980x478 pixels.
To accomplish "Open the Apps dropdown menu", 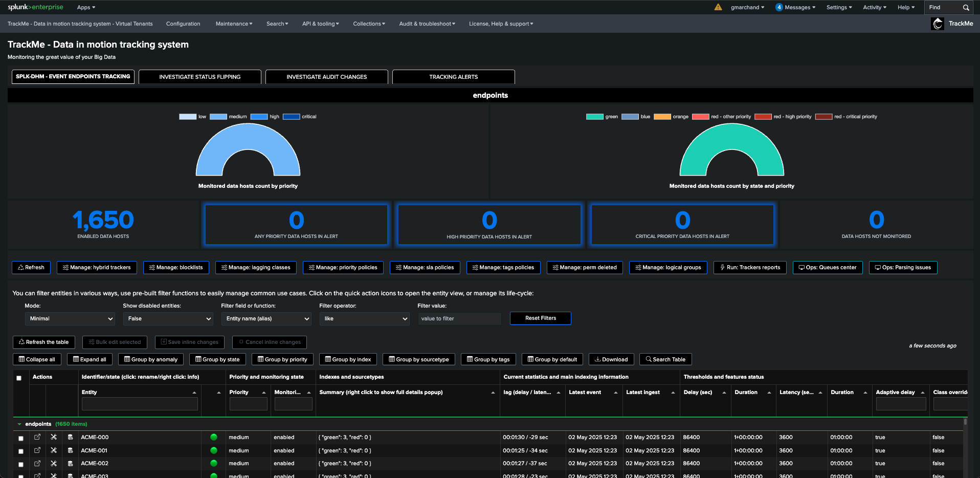I will (86, 7).
